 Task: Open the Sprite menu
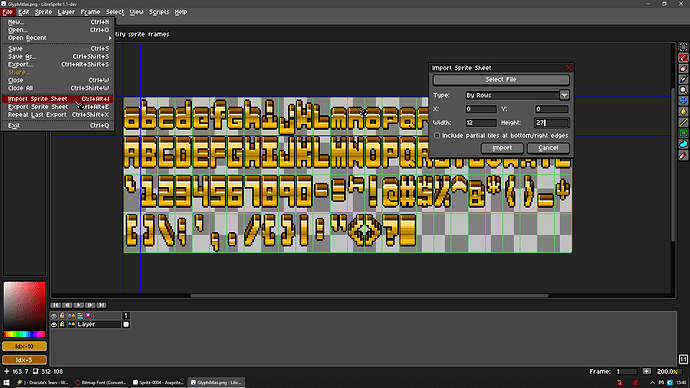click(x=43, y=12)
